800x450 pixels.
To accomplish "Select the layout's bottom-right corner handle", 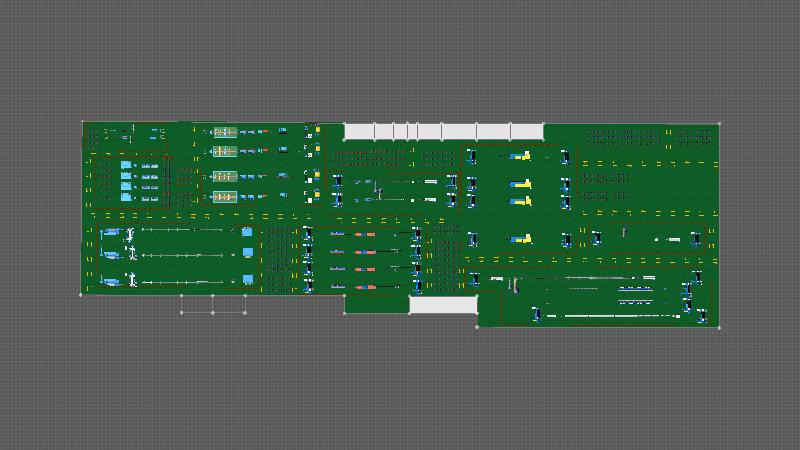I will point(720,327).
